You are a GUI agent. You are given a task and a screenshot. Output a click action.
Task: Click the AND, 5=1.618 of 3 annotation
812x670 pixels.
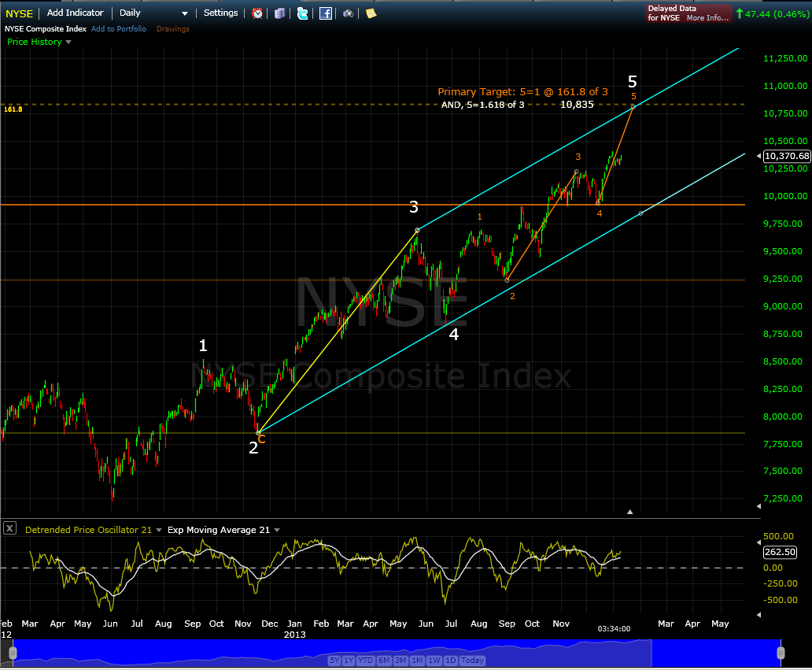(x=482, y=105)
